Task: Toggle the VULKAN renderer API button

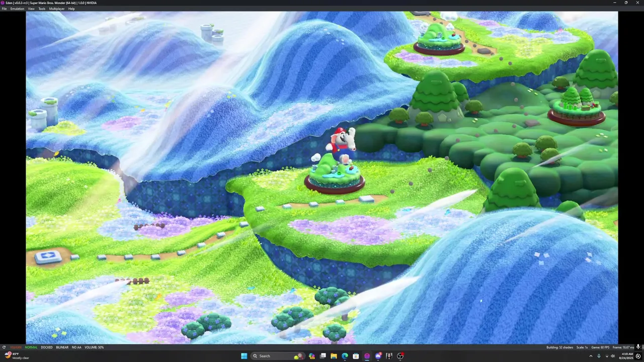Action: [16, 347]
